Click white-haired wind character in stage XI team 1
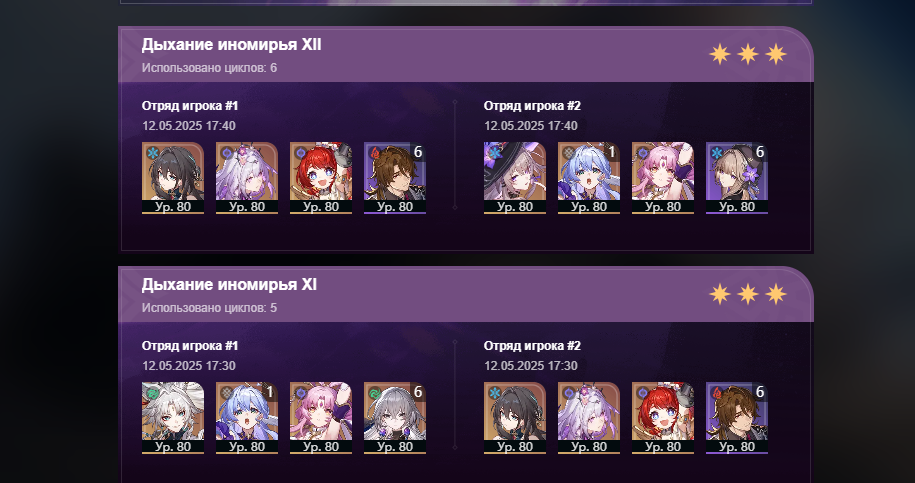915x483 pixels. 173,418
